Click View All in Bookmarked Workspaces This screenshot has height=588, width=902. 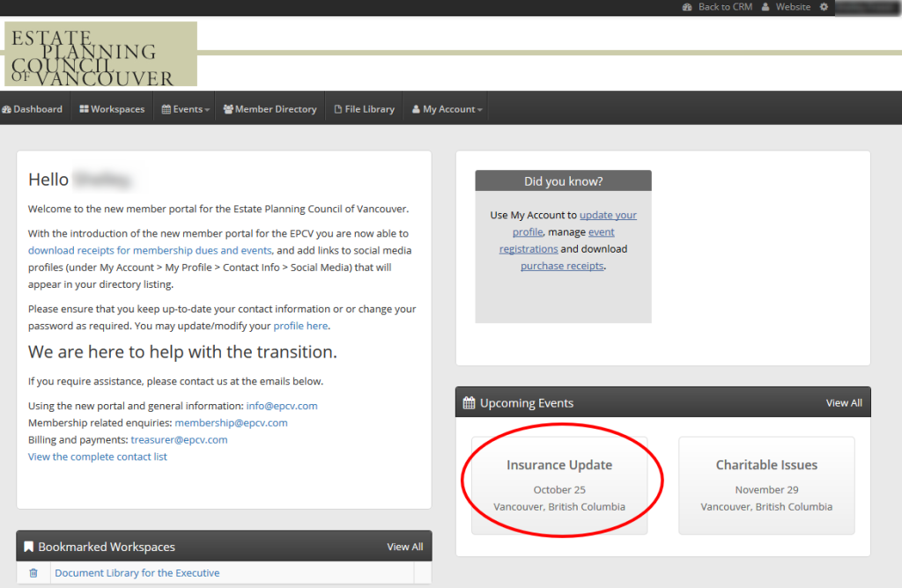[x=404, y=547]
